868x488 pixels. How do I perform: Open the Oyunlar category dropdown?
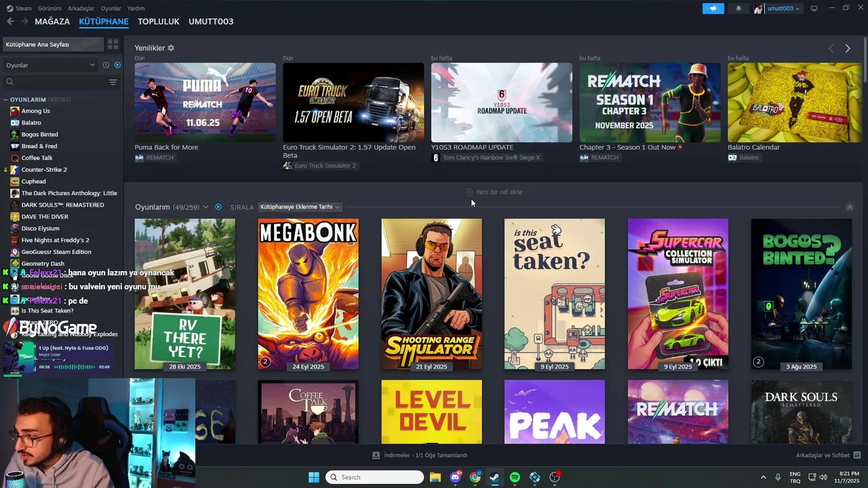tap(50, 65)
